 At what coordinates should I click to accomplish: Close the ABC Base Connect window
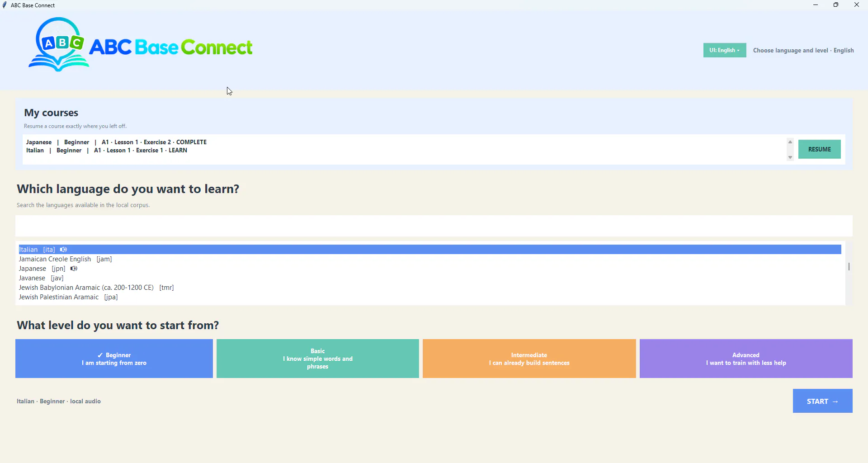857,5
